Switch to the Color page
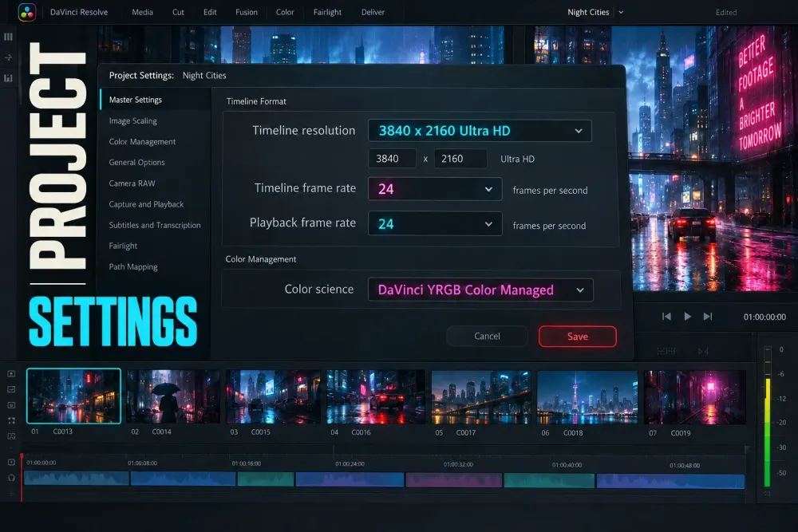The width and height of the screenshot is (798, 532). click(x=285, y=12)
